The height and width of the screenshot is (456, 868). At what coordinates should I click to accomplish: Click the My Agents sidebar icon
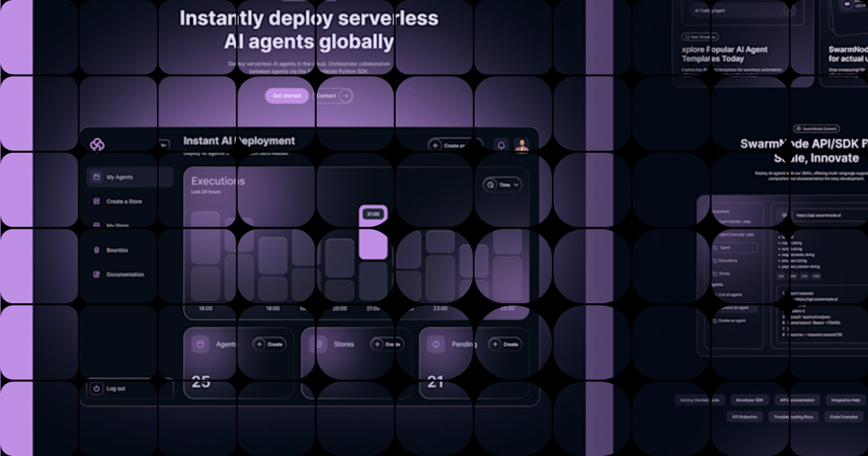tap(96, 177)
